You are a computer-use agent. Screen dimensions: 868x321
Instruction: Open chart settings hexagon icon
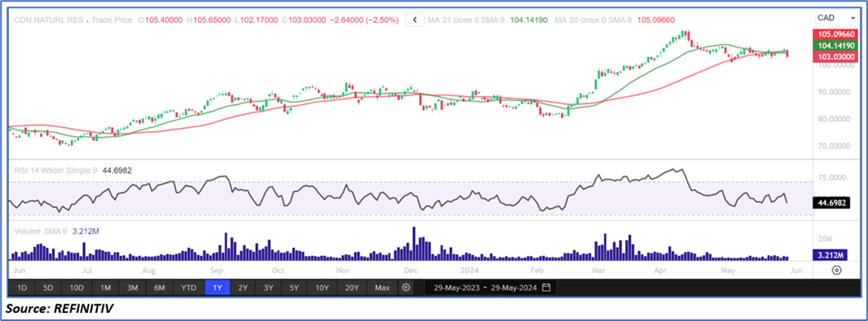coord(836,270)
